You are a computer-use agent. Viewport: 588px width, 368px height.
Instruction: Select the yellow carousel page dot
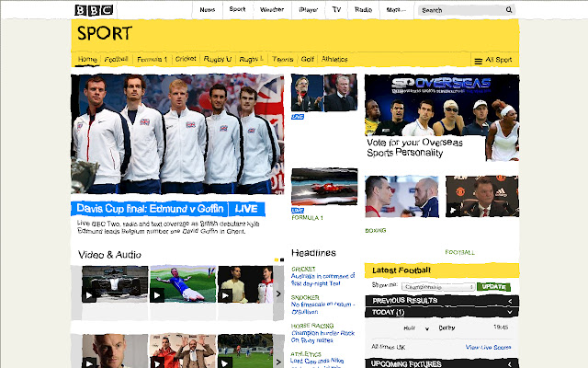click(x=277, y=259)
